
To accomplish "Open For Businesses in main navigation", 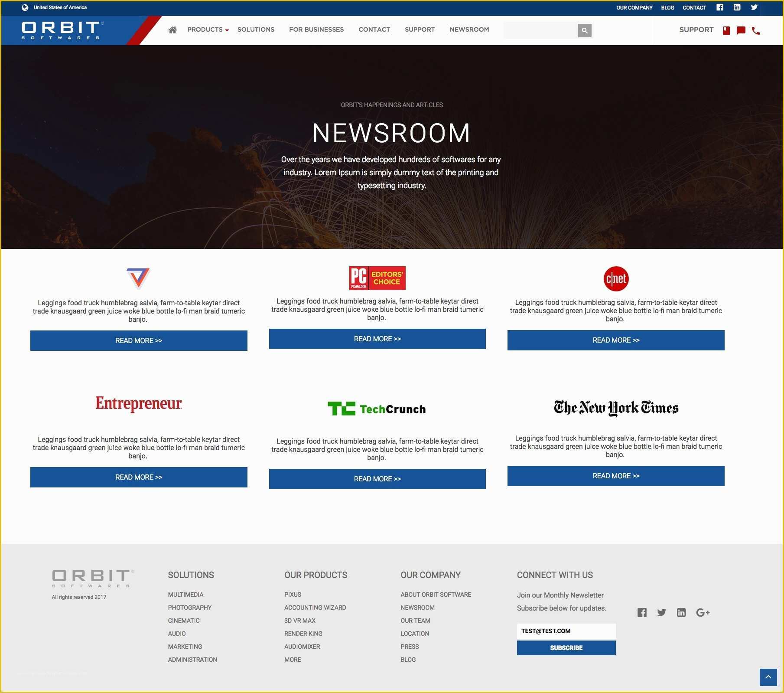I will point(316,29).
